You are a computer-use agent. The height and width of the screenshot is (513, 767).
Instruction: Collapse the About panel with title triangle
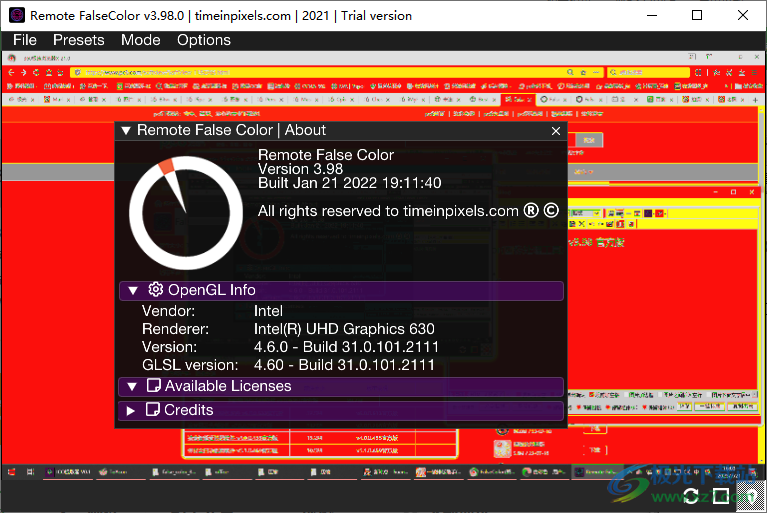(126, 131)
